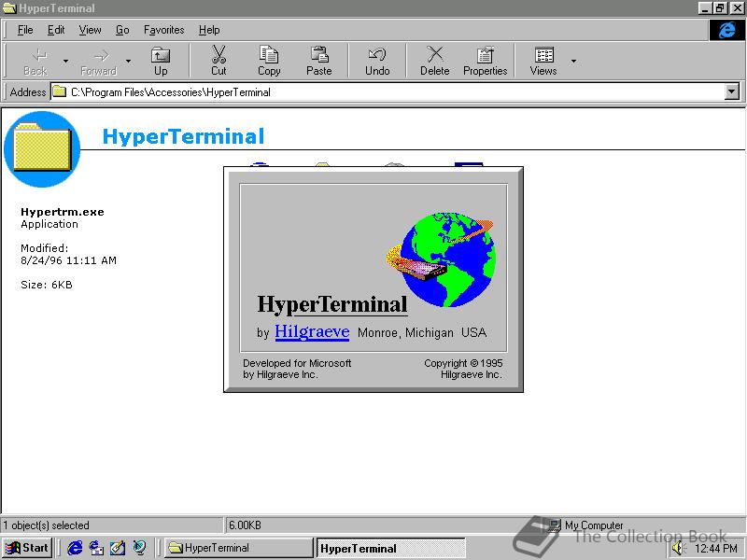
Task: Click the Paste clipboard icon
Action: [319, 55]
